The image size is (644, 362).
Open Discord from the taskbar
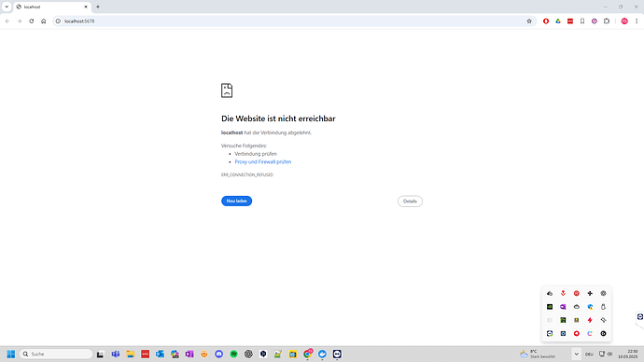[219, 354]
